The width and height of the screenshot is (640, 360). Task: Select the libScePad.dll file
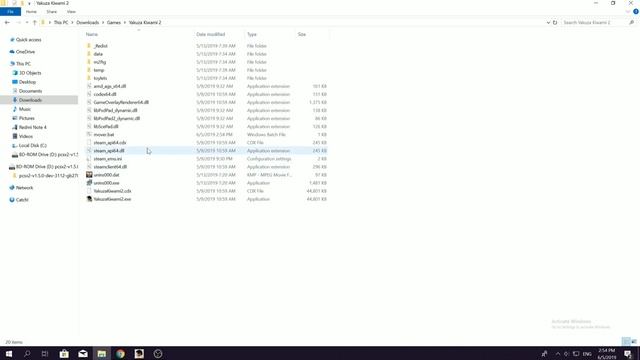point(106,127)
